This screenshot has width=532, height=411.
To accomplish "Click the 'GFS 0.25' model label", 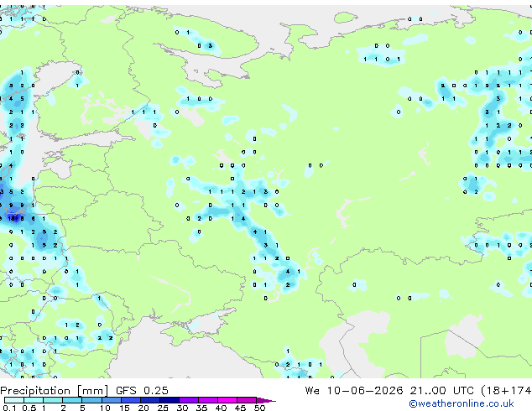I will [142, 390].
